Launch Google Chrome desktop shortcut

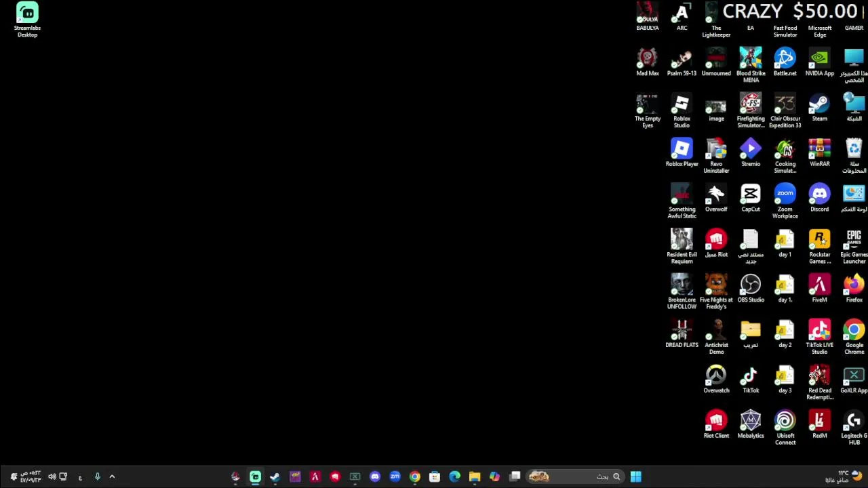pos(854,338)
